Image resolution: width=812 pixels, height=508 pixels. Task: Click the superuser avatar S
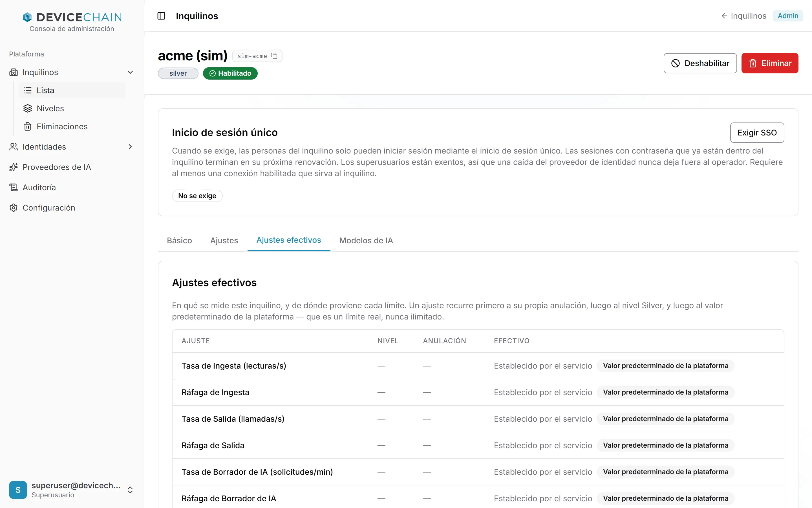click(x=18, y=490)
